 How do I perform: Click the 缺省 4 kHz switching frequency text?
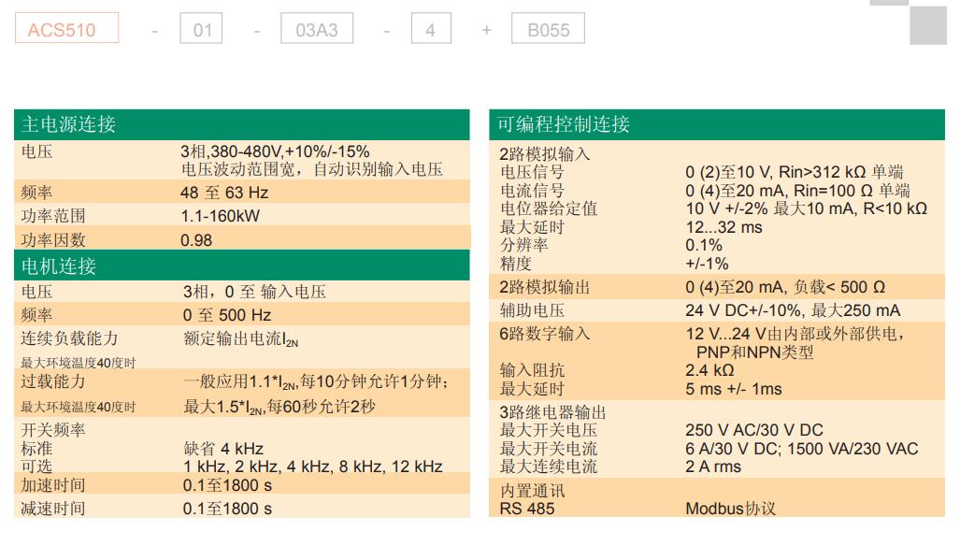click(x=223, y=449)
